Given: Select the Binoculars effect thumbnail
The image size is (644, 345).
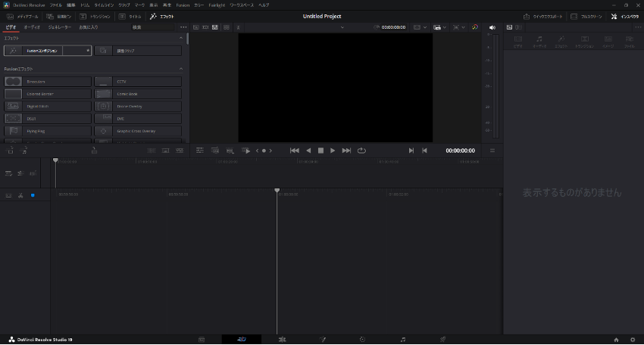Looking at the screenshot, I should click(x=14, y=82).
